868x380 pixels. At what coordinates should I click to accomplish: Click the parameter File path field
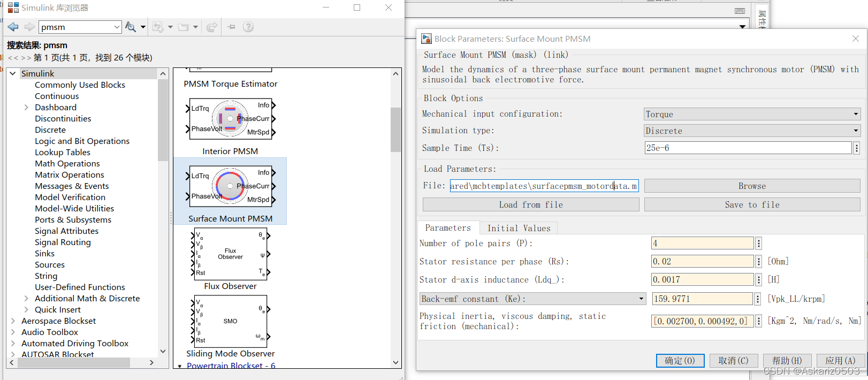pos(544,186)
